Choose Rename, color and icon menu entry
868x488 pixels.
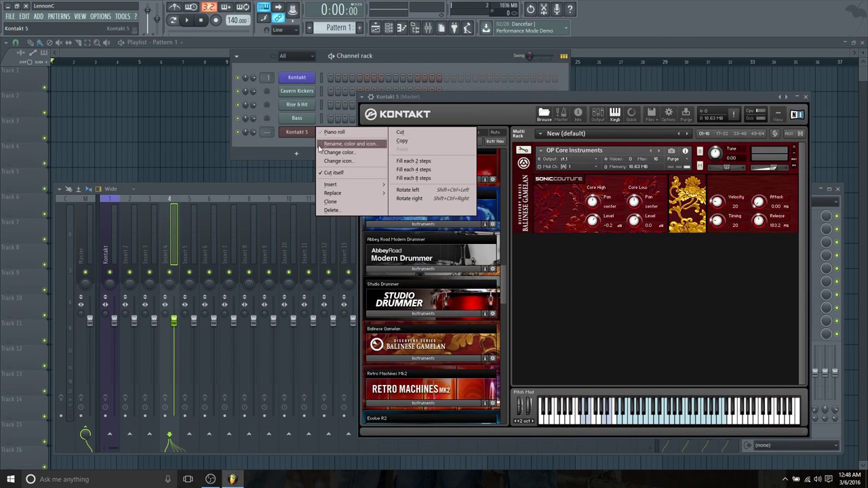(x=350, y=144)
